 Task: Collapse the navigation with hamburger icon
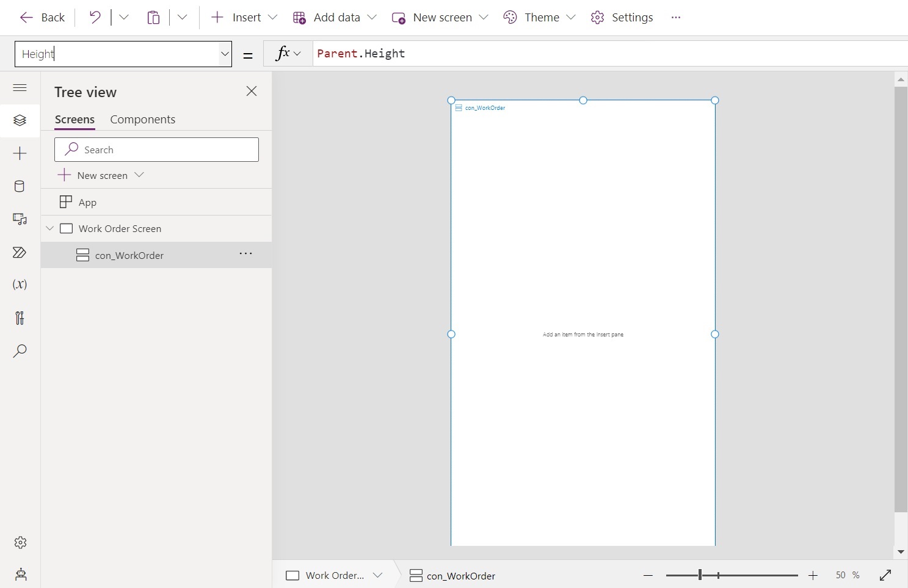point(20,88)
